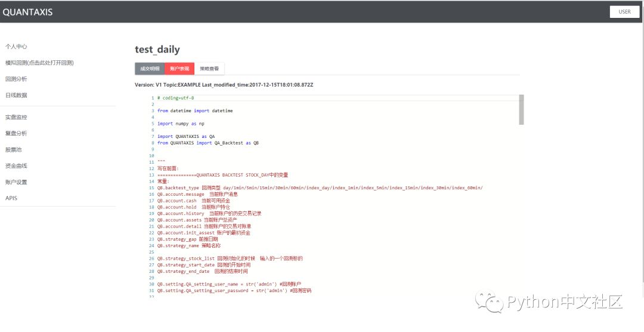The height and width of the screenshot is (332, 644).
Task: Click line 'from QUANTAXIS import QA_Backtest as QB'
Action: [208, 143]
